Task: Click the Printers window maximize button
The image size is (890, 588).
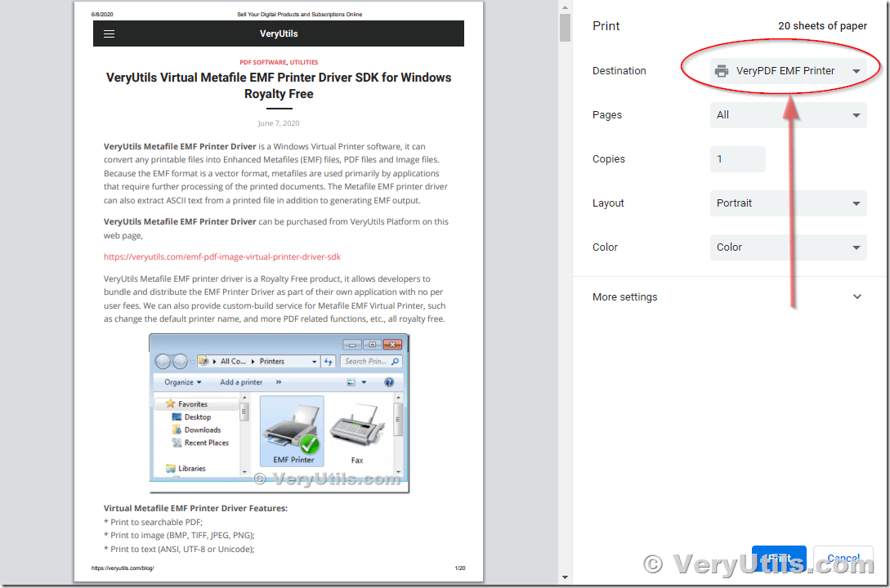Action: [373, 345]
